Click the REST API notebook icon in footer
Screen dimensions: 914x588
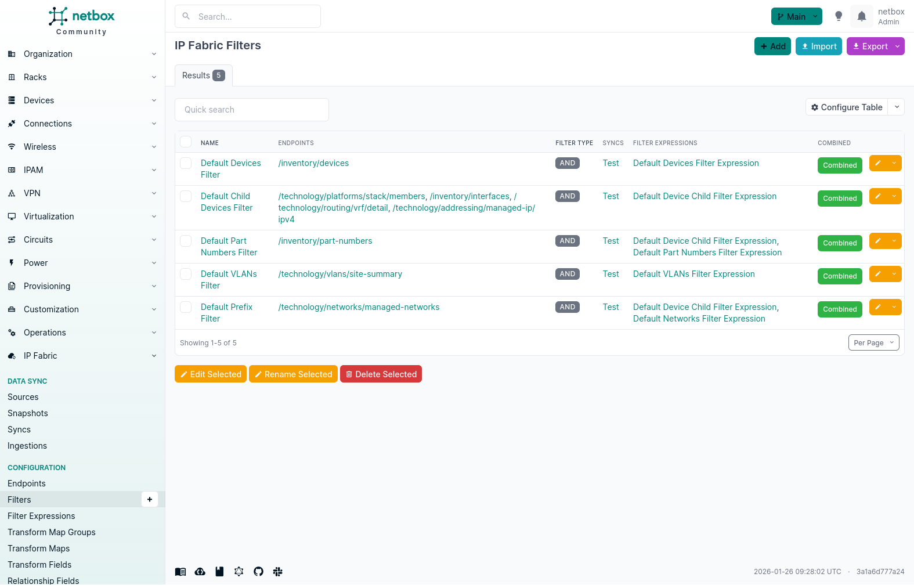click(219, 572)
